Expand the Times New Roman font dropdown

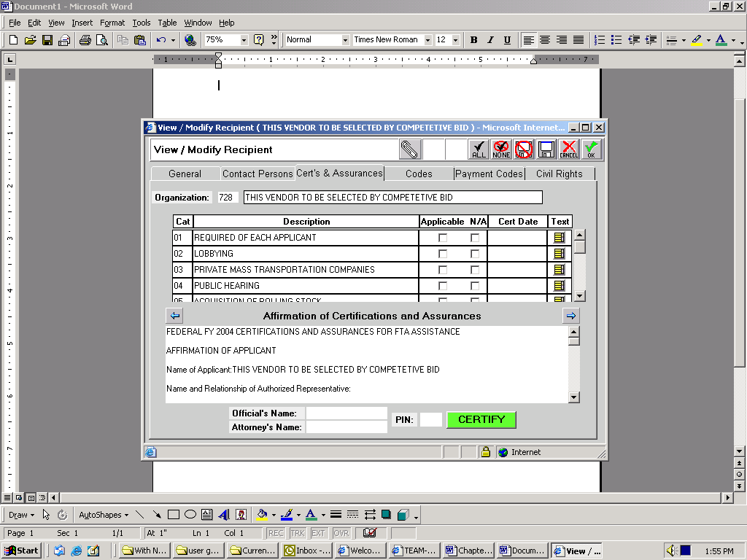[x=427, y=40]
